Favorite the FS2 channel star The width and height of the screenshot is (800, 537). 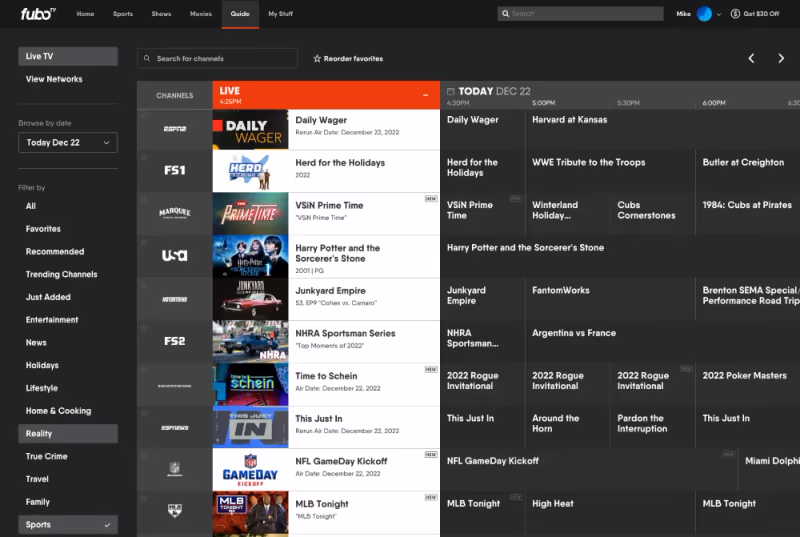click(144, 328)
